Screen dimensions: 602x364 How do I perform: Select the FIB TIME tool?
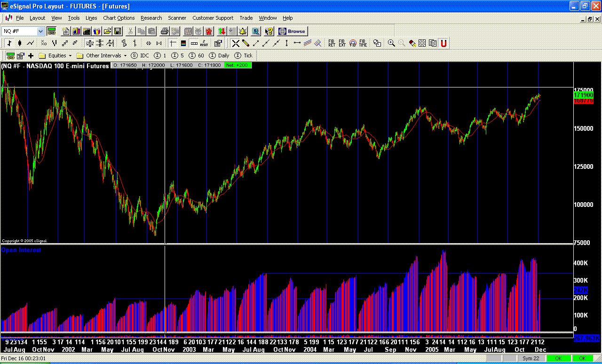pos(363,43)
